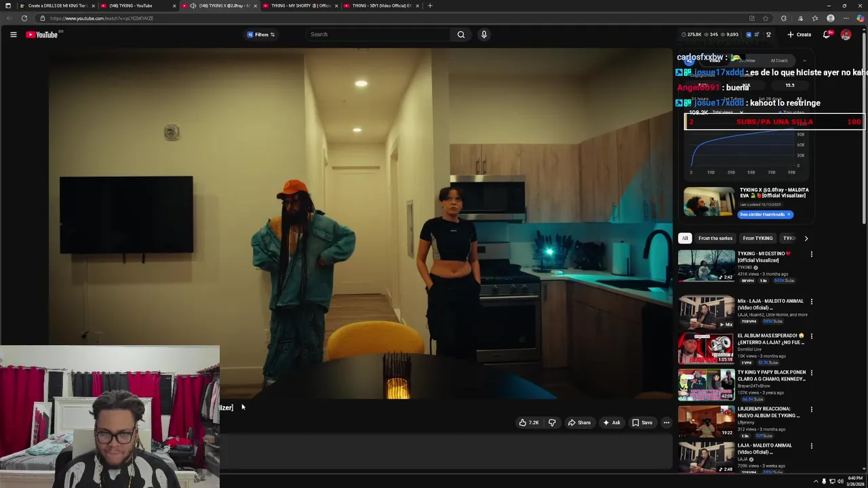Open Domiilol Live channel link

(749, 350)
